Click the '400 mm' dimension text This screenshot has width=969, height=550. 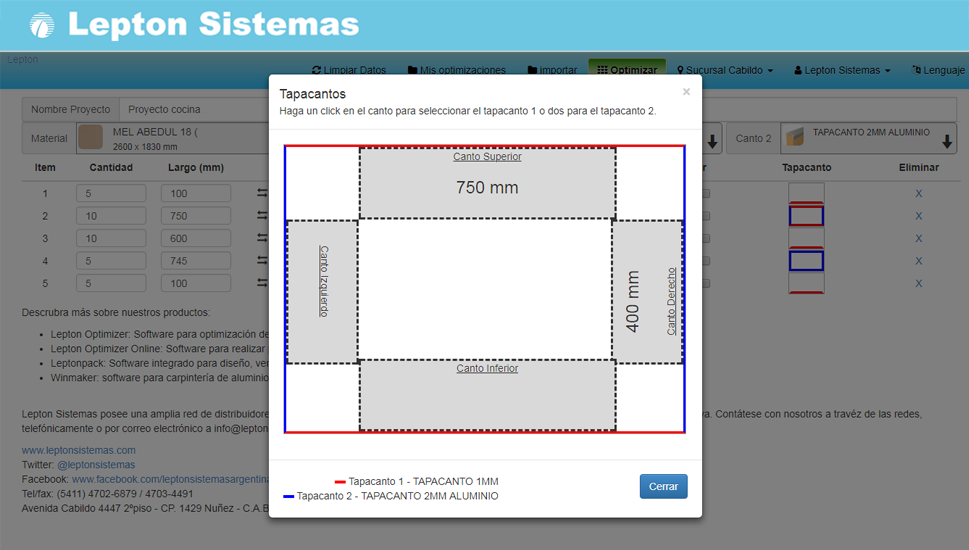[632, 301]
